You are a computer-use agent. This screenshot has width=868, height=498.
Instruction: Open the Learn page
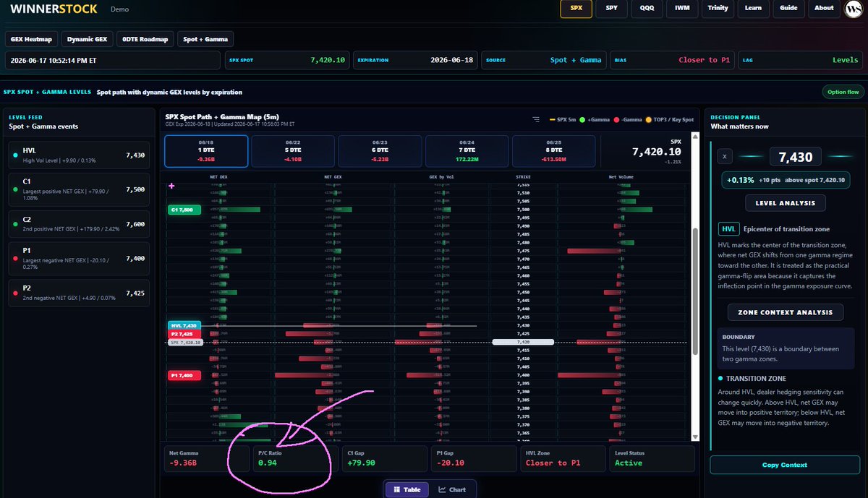click(754, 8)
